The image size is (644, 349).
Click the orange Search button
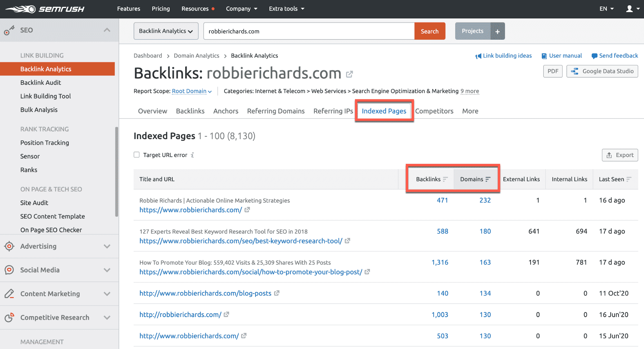click(429, 31)
